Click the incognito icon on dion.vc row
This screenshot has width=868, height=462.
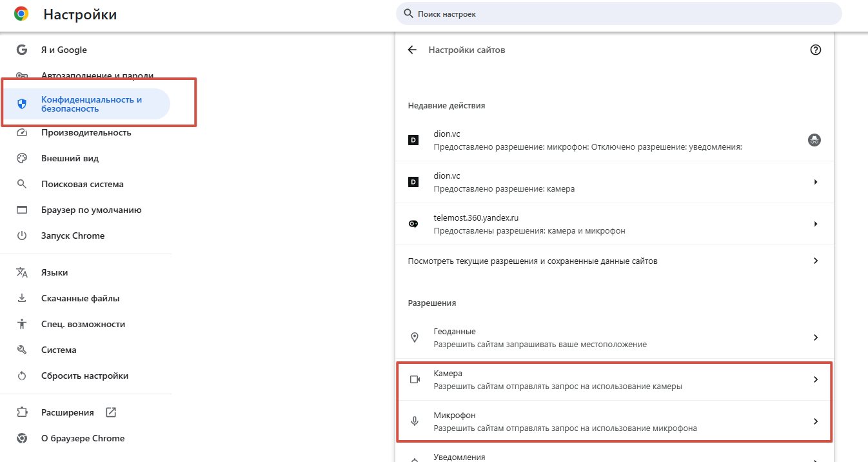tap(814, 140)
